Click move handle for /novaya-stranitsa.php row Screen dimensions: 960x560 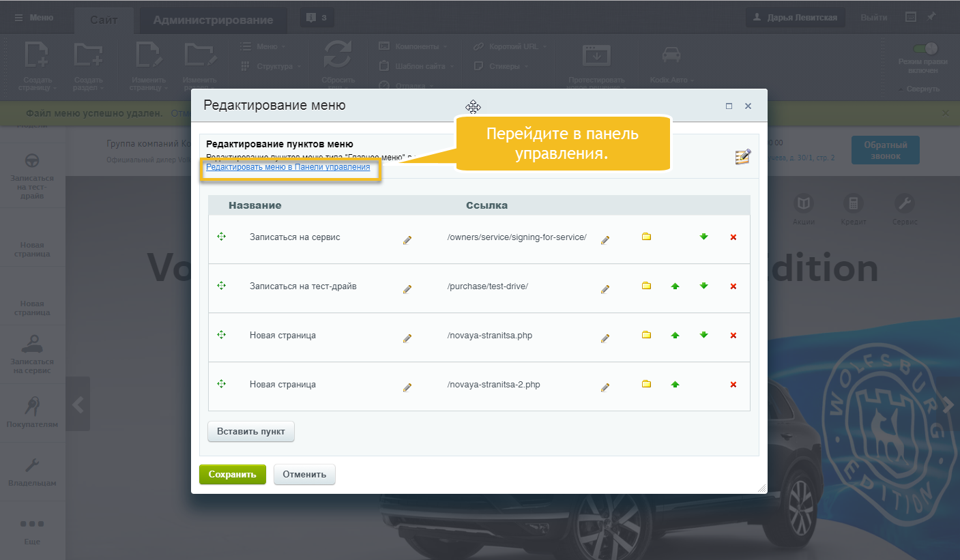pyautogui.click(x=221, y=335)
